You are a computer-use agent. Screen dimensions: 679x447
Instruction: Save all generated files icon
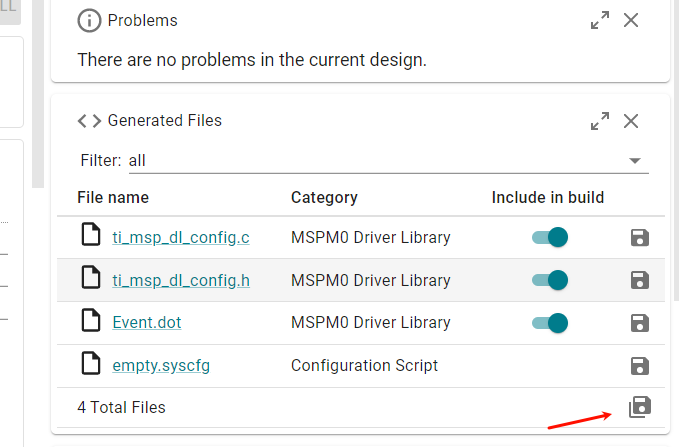coord(640,407)
